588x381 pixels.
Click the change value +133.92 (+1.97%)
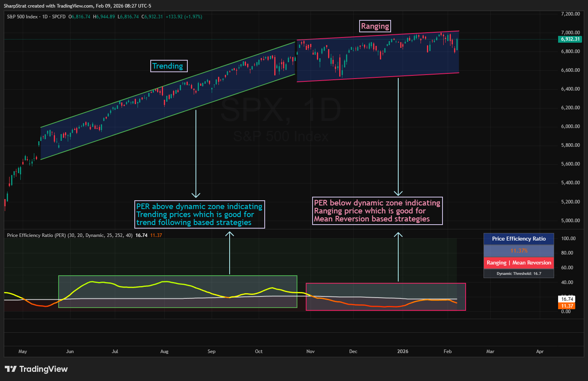point(184,17)
